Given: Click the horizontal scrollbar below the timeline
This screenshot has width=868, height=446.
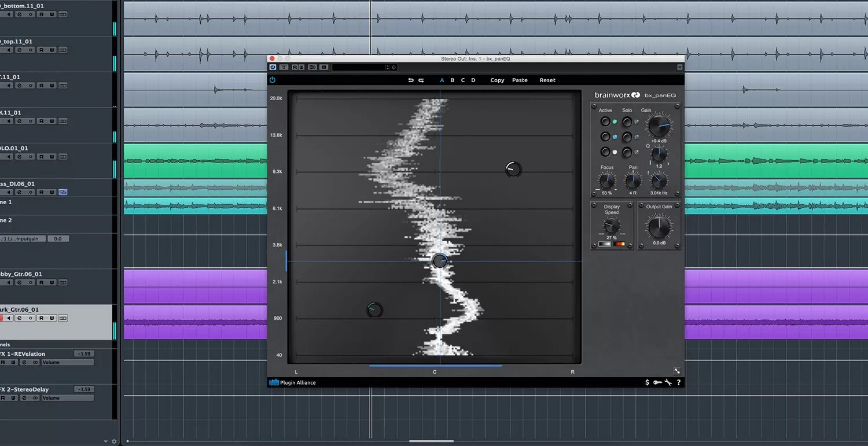Looking at the screenshot, I should pos(431,441).
